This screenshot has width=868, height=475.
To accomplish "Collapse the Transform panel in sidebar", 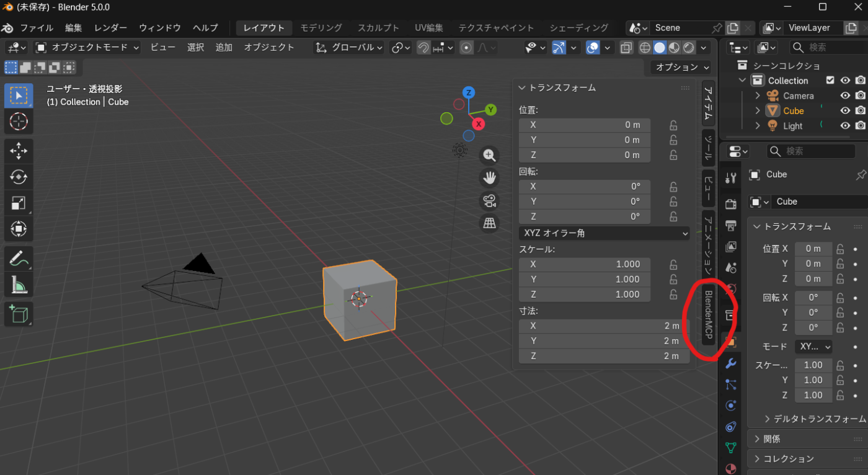I will (x=522, y=88).
